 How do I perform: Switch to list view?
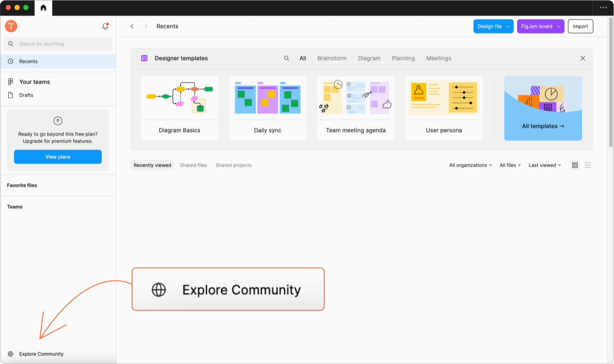(588, 165)
